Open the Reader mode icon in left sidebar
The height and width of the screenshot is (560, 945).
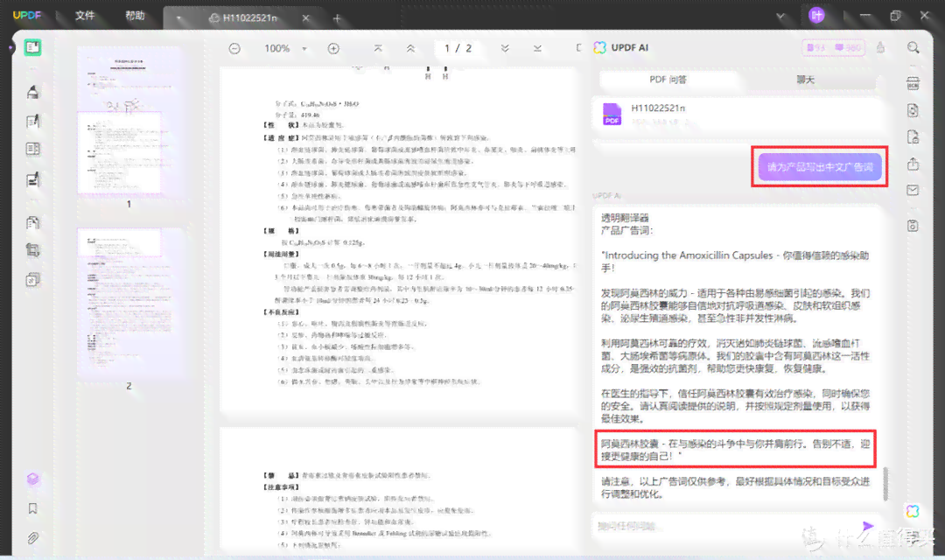point(32,47)
